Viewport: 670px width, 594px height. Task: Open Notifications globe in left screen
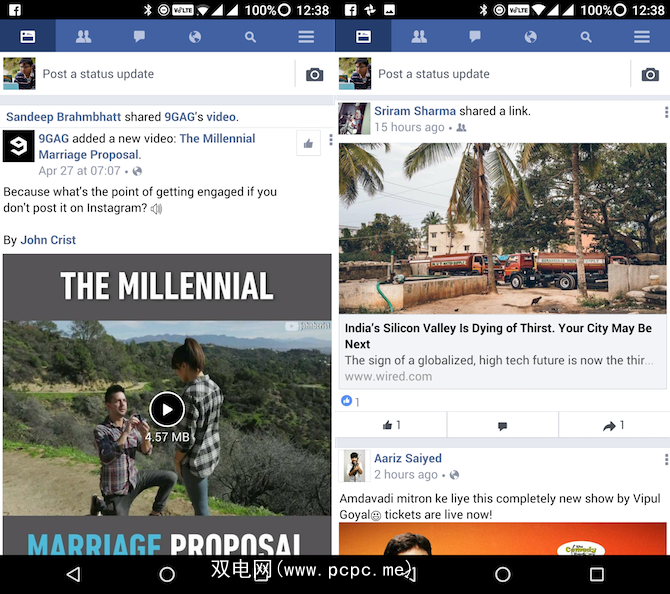195,37
